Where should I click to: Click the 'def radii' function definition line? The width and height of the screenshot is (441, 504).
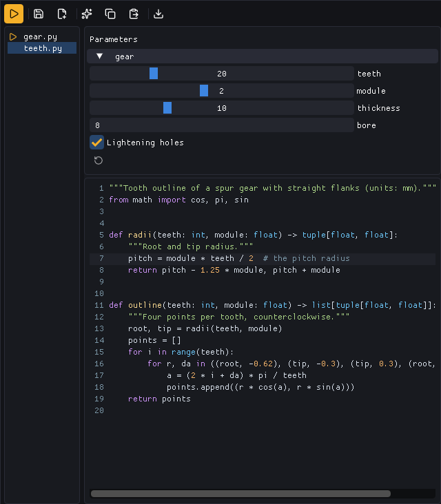[253, 235]
